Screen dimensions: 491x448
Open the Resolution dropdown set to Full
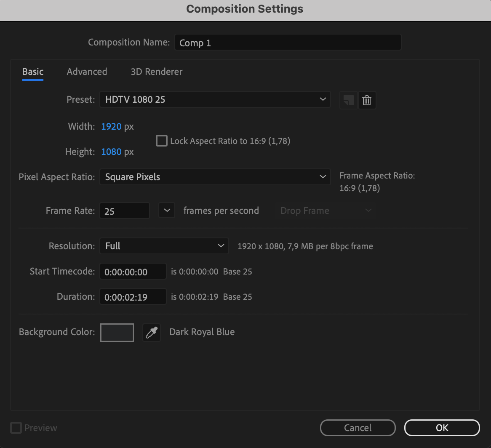164,246
